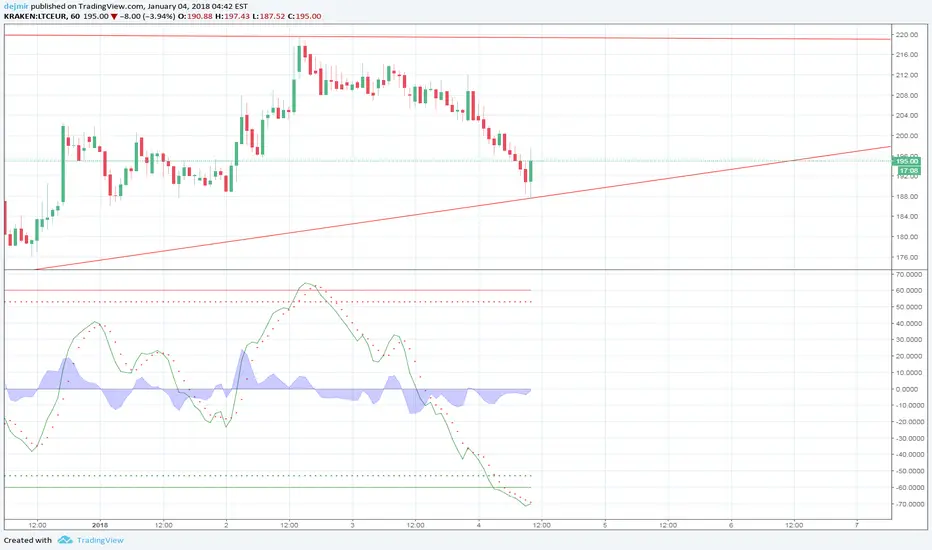This screenshot has width=932, height=550.
Task: Click the 216.00 price axis label
Action: [906, 55]
